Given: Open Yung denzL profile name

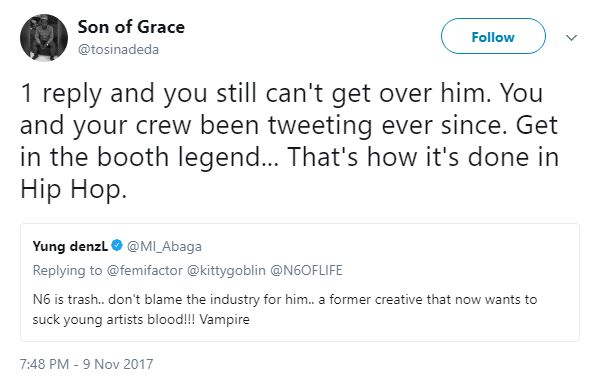Looking at the screenshot, I should pyautogui.click(x=70, y=246).
